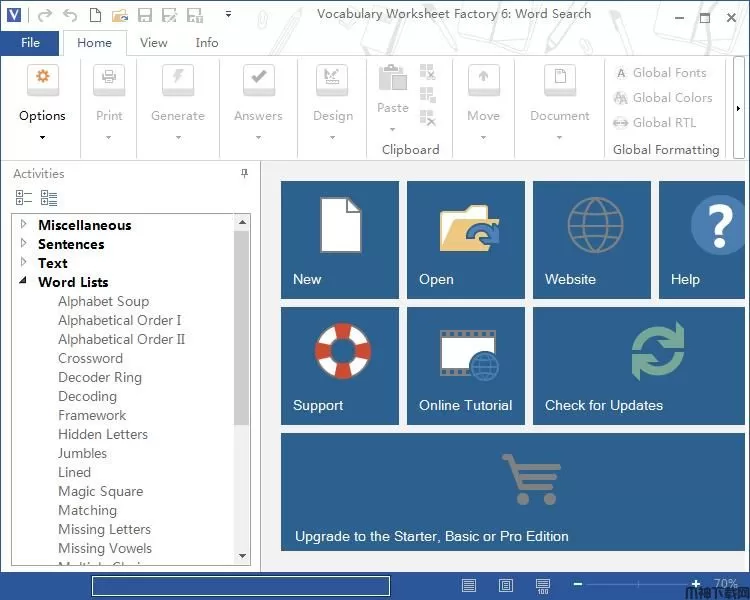Switch to the Info tab
Screen dimensions: 750x600
pos(207,43)
